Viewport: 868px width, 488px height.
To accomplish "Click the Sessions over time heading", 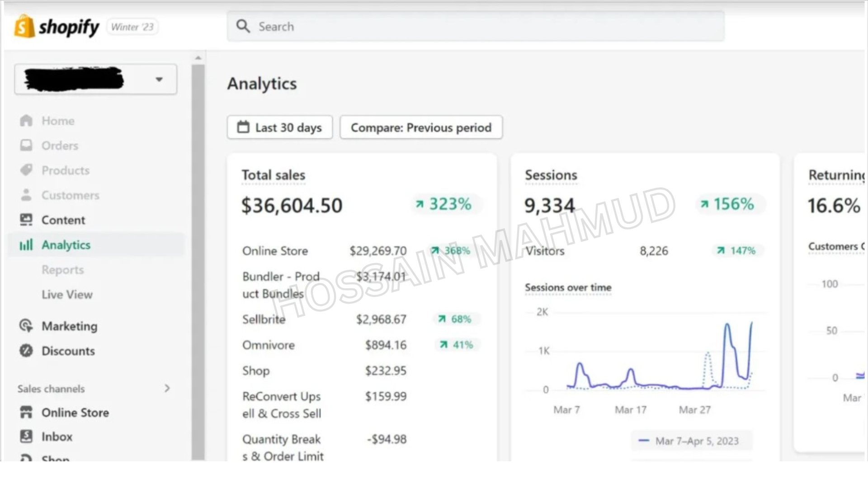I will (568, 287).
